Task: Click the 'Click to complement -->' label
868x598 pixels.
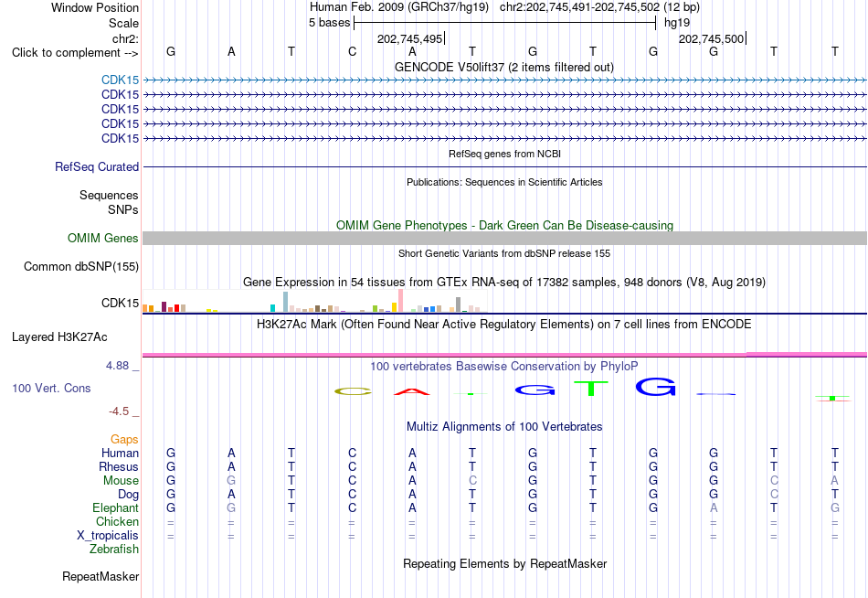Action: pyautogui.click(x=75, y=53)
